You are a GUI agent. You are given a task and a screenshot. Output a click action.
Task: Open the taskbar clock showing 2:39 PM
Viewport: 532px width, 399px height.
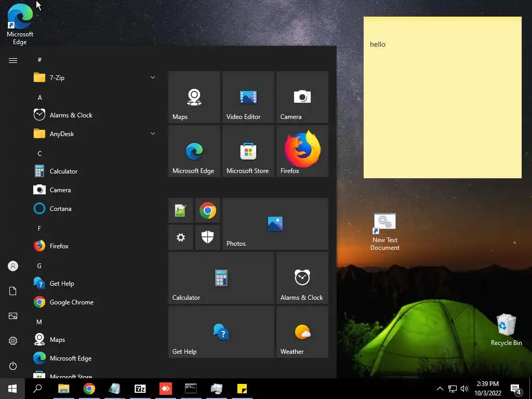[487, 389]
